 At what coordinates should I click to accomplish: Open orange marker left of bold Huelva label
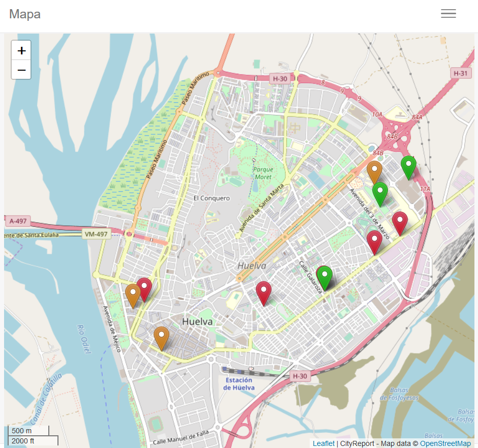point(162,338)
